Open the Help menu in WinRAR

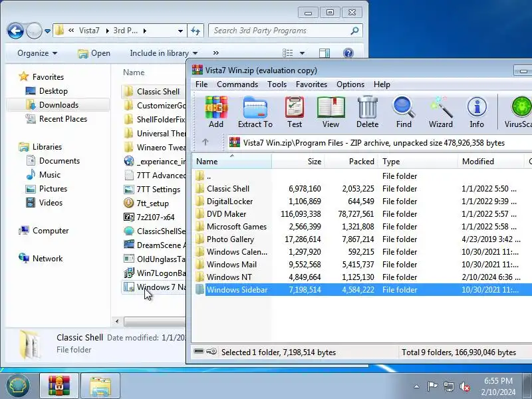point(382,84)
